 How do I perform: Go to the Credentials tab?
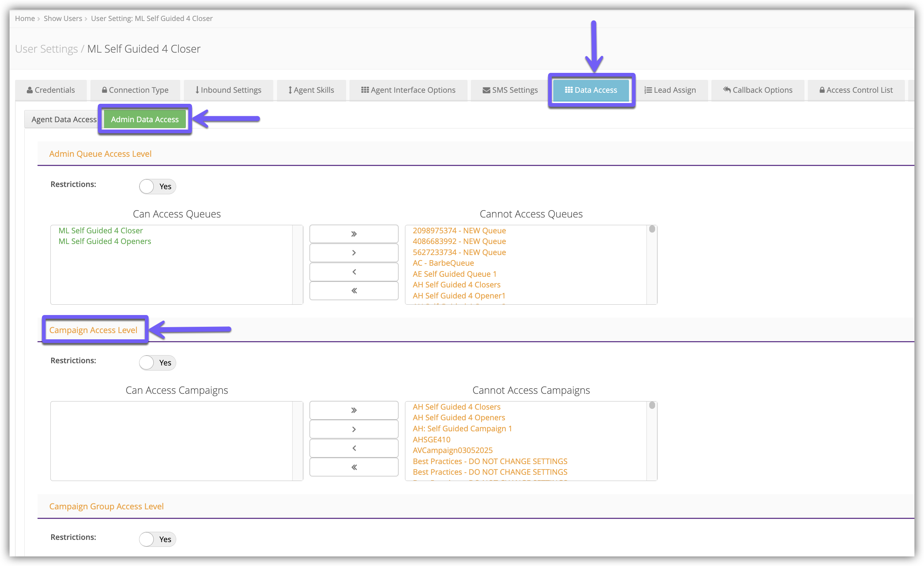(51, 90)
